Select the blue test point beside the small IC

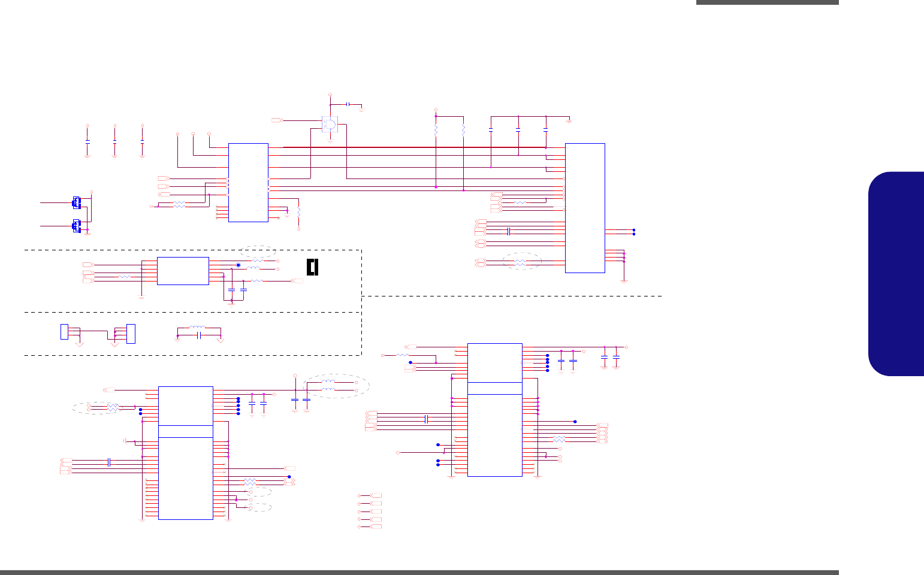point(238,265)
